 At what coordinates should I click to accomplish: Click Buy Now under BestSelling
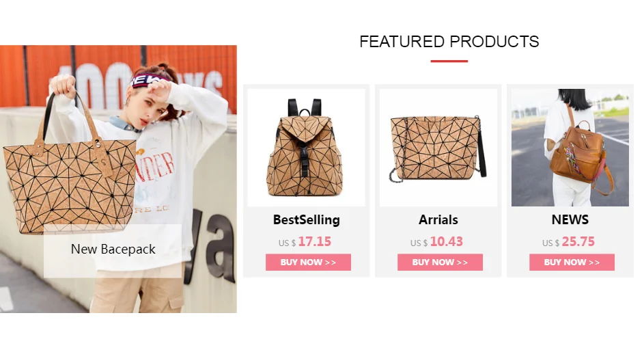point(308,262)
